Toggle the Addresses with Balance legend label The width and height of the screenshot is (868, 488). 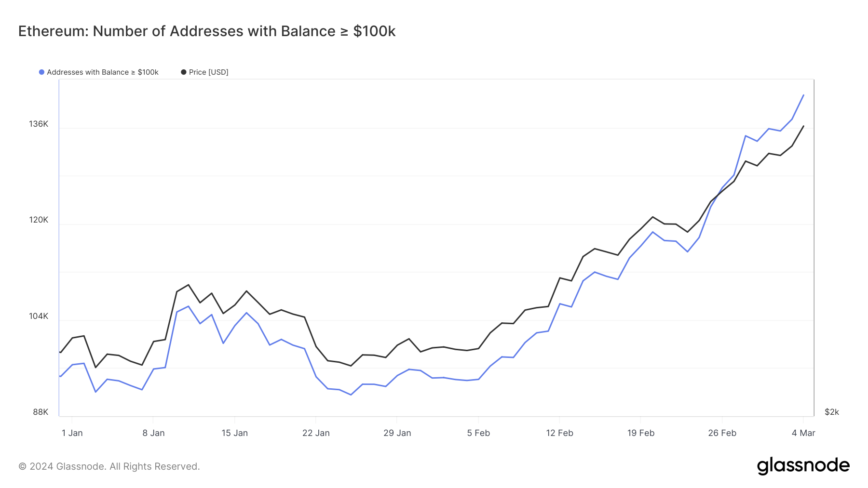(x=102, y=72)
